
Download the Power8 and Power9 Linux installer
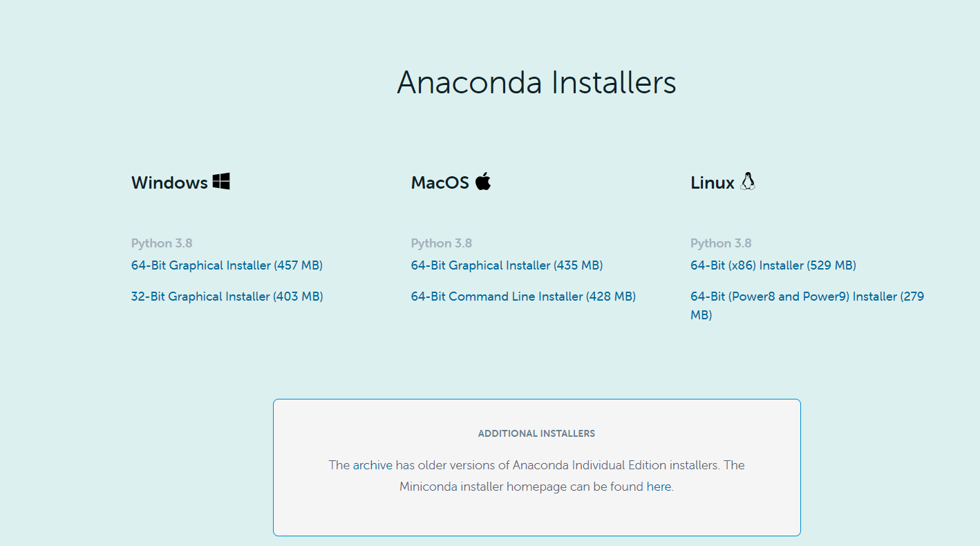tap(807, 305)
